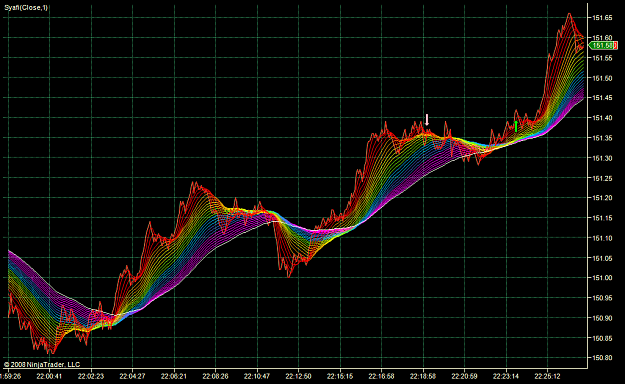The image size is (625, 384).
Task: Click the 22:18:58 time axis label
Action: [423, 376]
